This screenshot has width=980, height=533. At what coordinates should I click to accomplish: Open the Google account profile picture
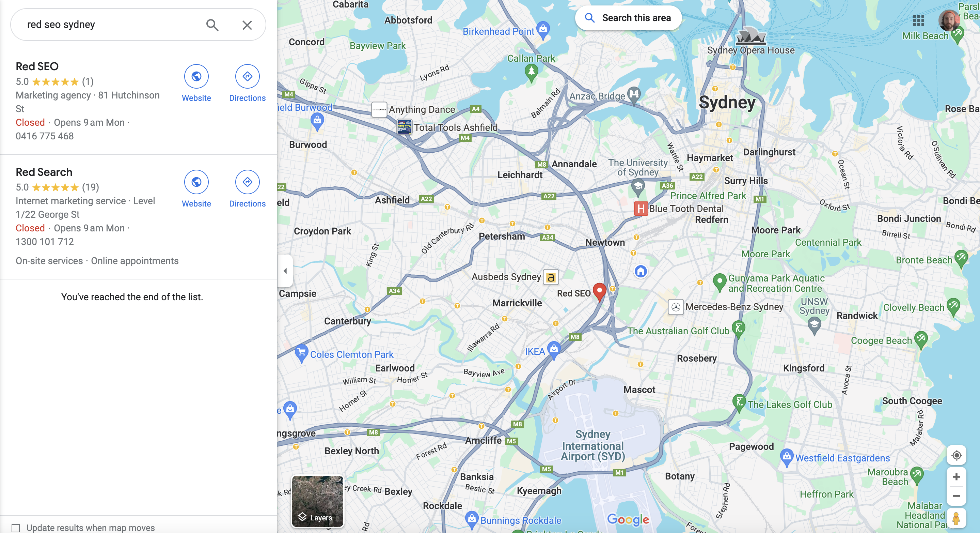click(x=949, y=20)
